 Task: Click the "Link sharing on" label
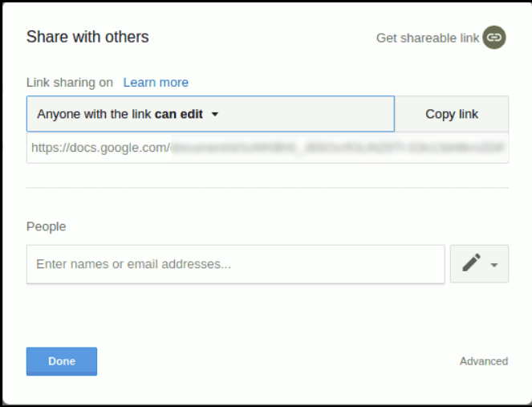[x=70, y=83]
